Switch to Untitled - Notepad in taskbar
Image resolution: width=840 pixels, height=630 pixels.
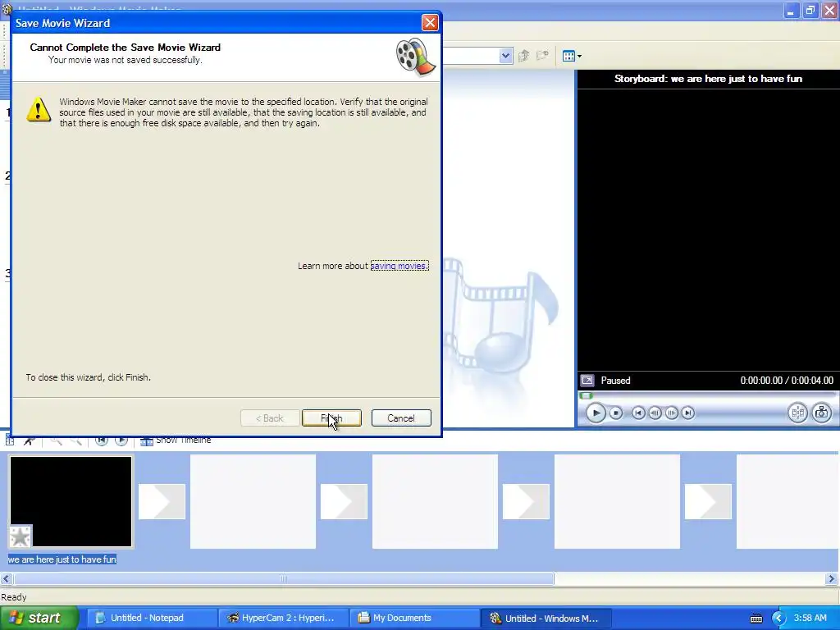pyautogui.click(x=150, y=618)
